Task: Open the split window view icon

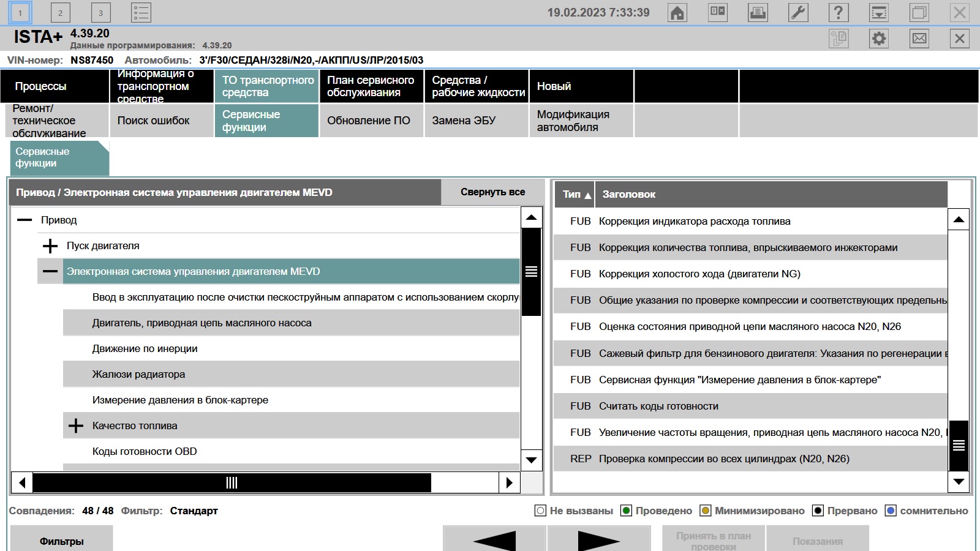Action: tap(718, 13)
